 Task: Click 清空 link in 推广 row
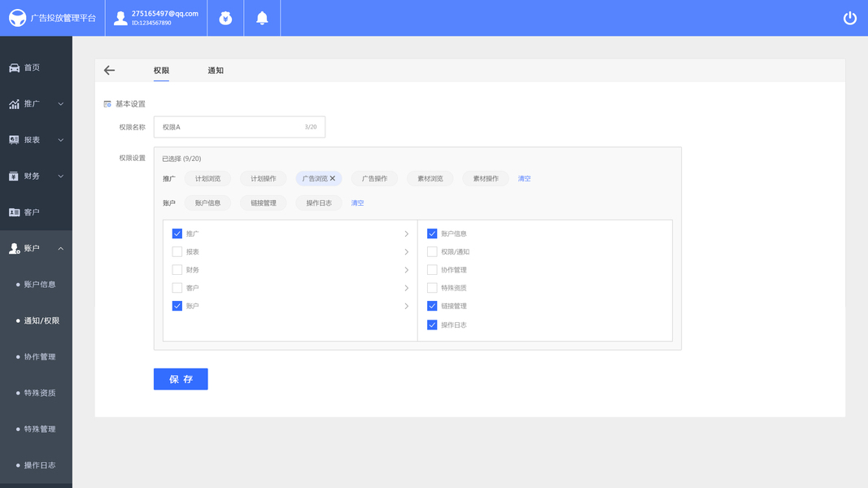click(524, 179)
